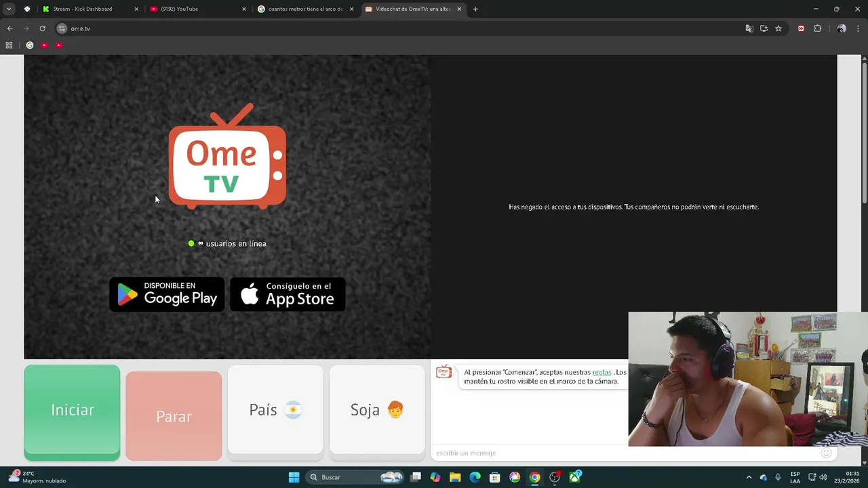Viewport: 868px width, 488px height.
Task: Open the Google Play download badge
Action: [x=167, y=294]
